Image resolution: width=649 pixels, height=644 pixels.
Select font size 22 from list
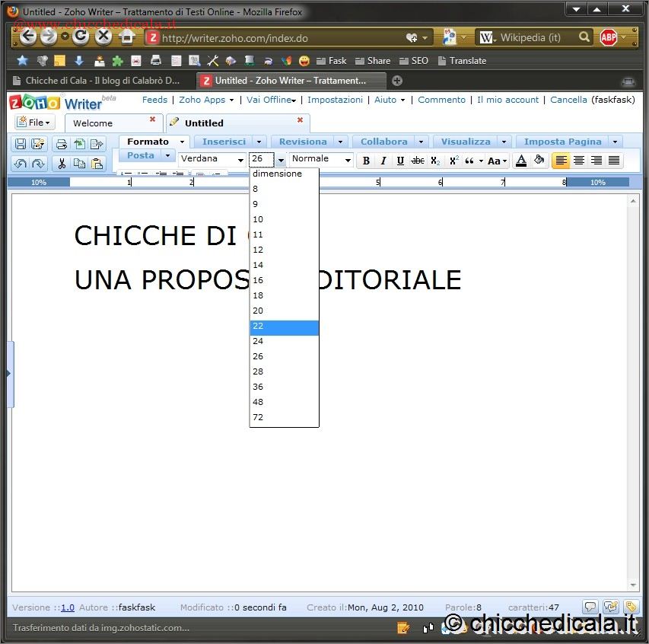[x=284, y=327]
